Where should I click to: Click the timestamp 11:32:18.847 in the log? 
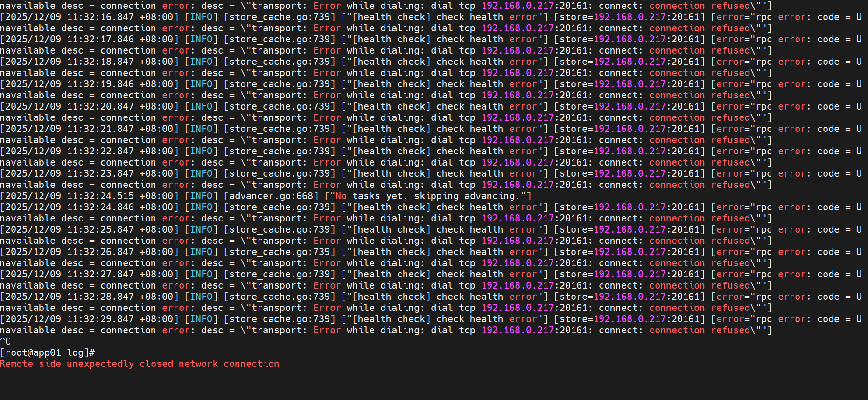(100, 62)
